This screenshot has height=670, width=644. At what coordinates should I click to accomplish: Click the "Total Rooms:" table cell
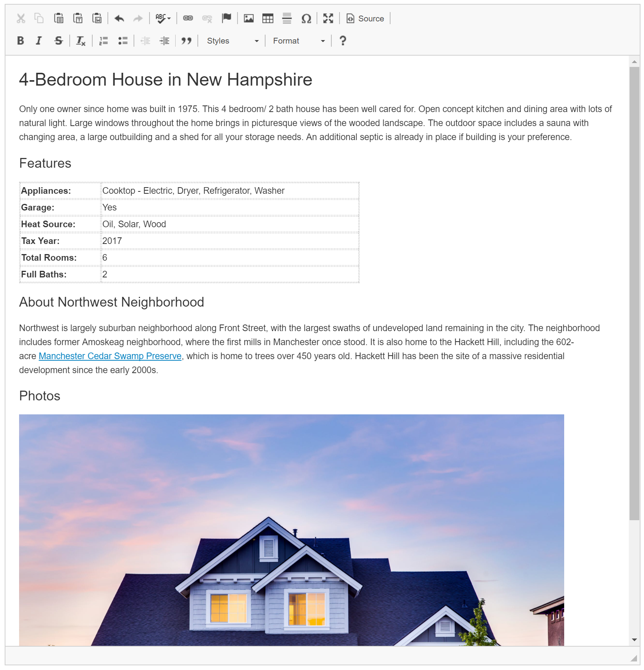pyautogui.click(x=60, y=258)
